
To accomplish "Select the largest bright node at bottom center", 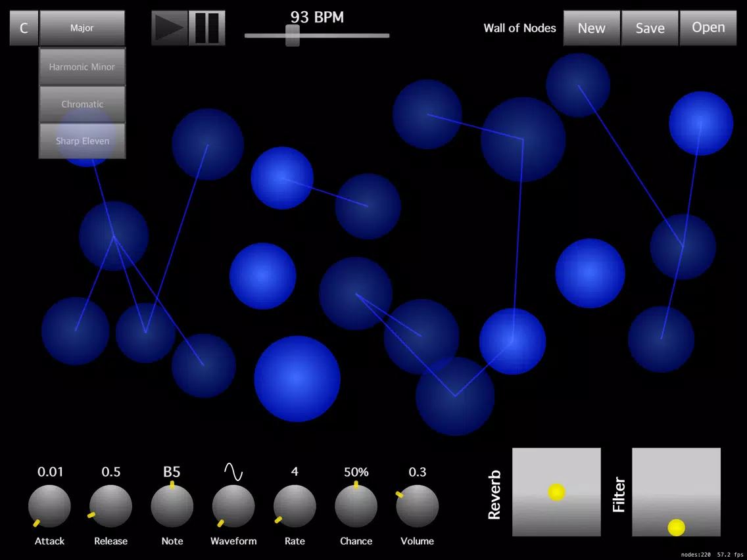I will tap(297, 379).
